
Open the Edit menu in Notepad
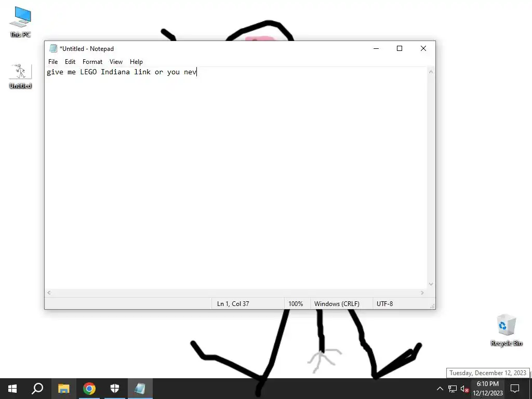[x=70, y=62]
